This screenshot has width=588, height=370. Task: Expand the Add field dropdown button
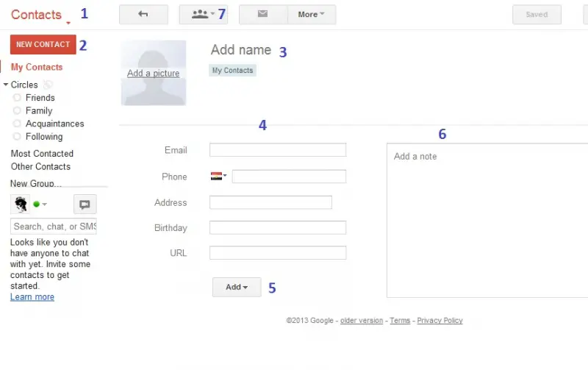[x=237, y=287]
